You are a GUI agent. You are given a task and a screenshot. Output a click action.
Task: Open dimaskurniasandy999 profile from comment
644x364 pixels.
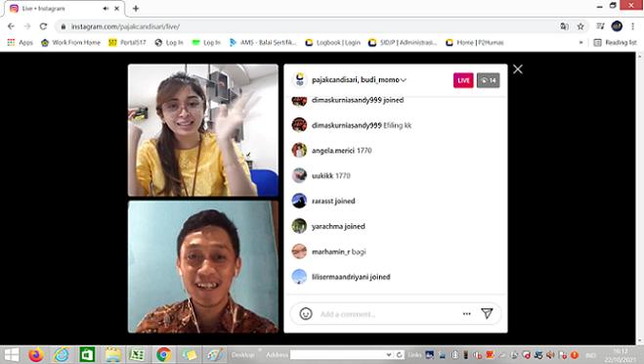(x=346, y=125)
